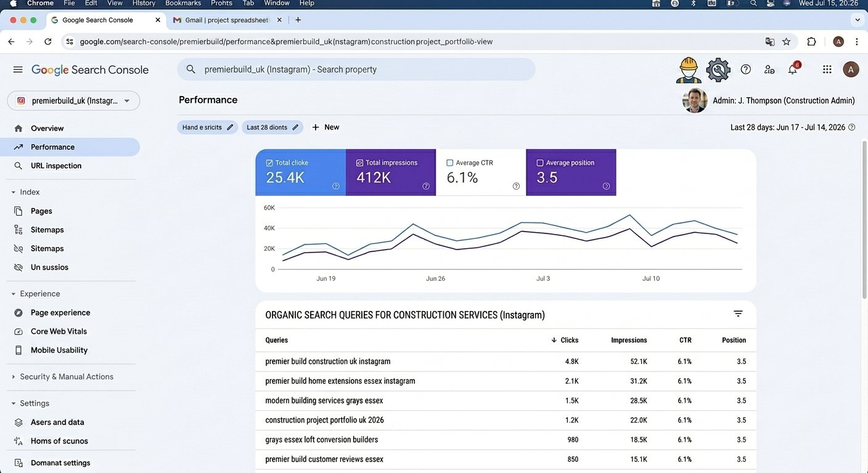Open the Bookmarks menu in macOS menu bar
This screenshot has height=473, width=868.
(x=183, y=3)
